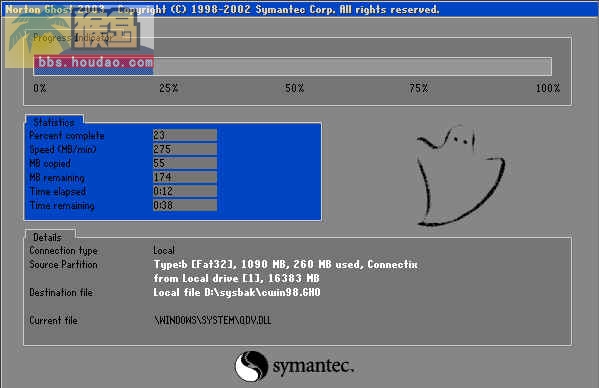This screenshot has height=388, width=599.
Task: Click the \WINDOWS\SYSTEM\QDV.DLL file path
Action: (213, 320)
